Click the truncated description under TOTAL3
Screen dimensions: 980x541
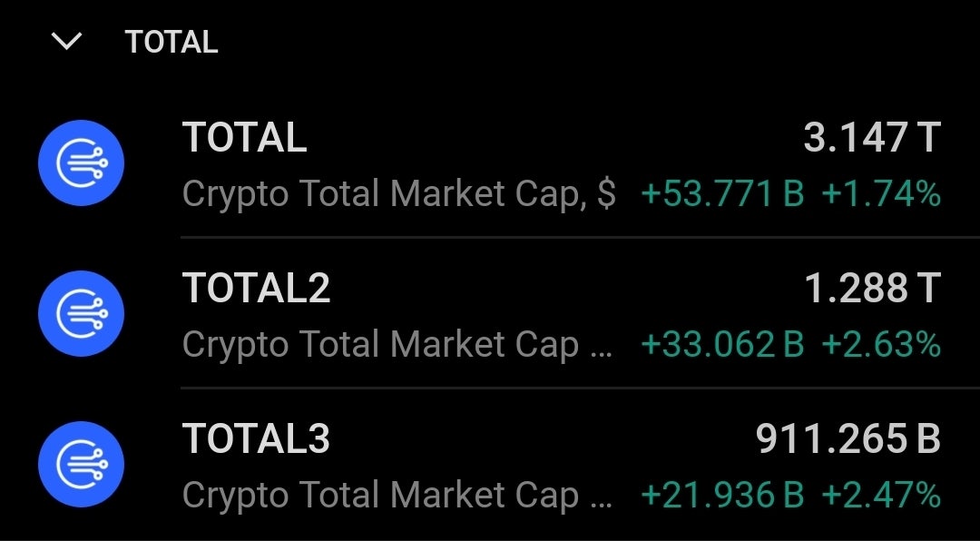[x=397, y=496]
